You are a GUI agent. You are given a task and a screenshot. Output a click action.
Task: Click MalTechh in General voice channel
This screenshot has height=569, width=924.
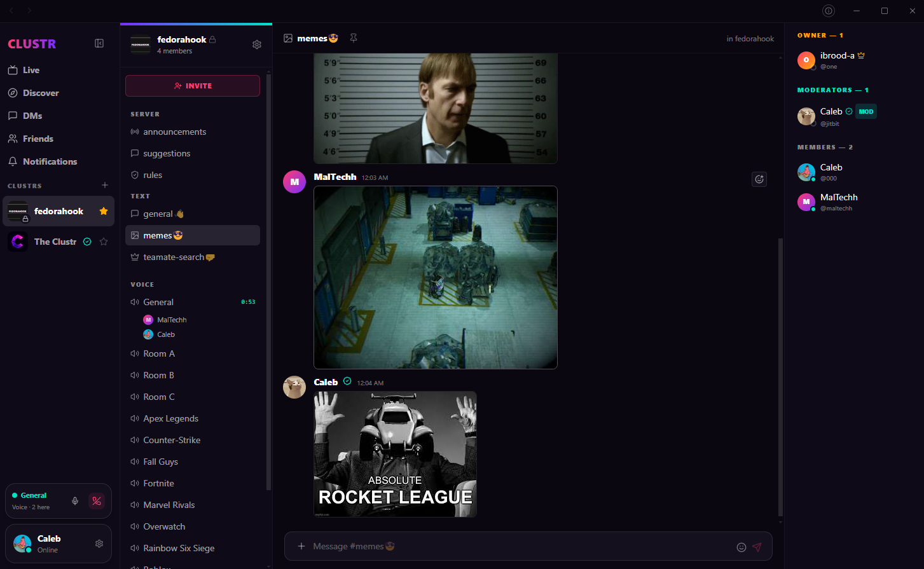(x=165, y=320)
